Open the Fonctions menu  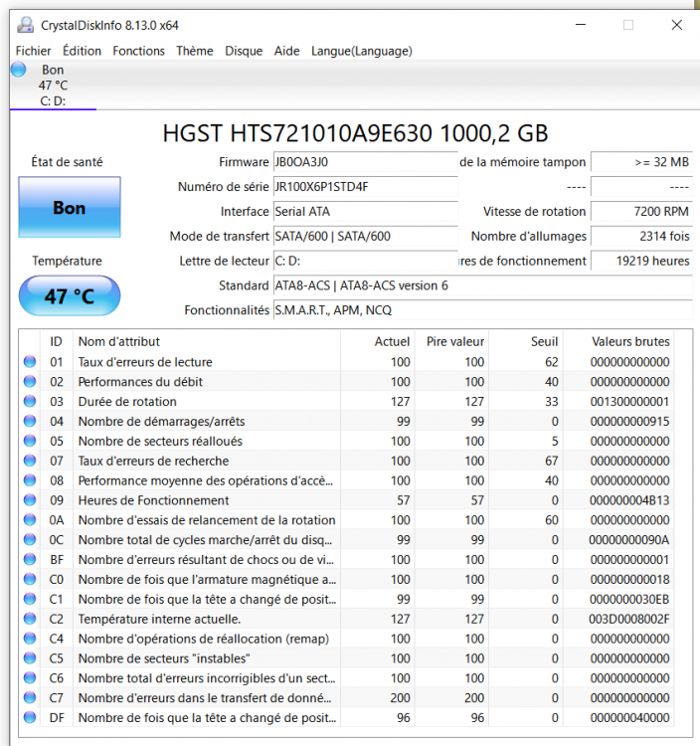tap(138, 51)
